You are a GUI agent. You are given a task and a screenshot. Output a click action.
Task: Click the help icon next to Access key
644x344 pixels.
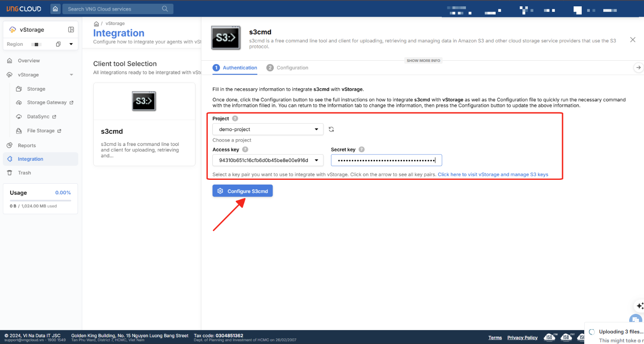click(x=245, y=150)
